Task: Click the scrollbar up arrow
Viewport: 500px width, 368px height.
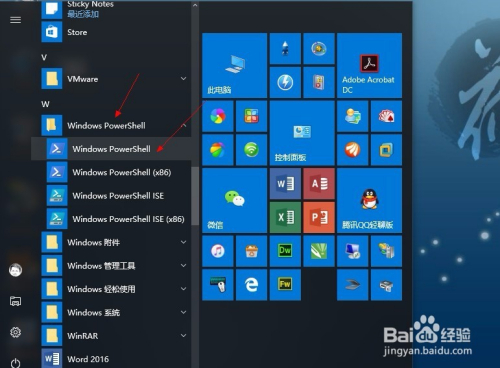Action: click(x=195, y=5)
